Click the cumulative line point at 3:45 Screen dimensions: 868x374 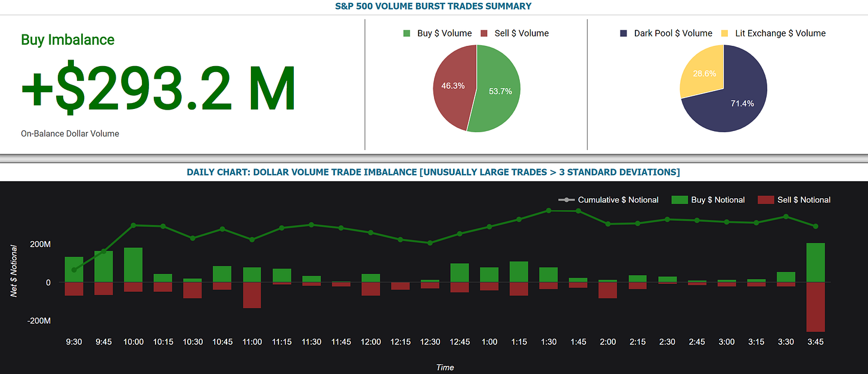(815, 226)
